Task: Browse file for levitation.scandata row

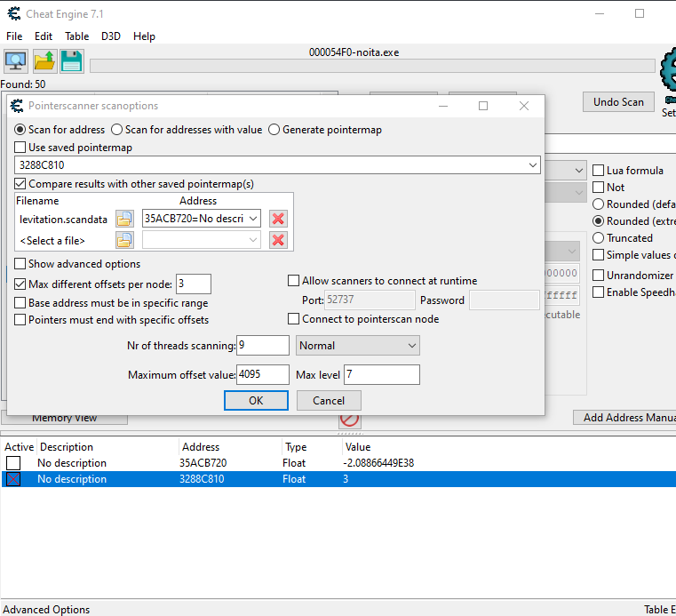Action: pos(124,219)
